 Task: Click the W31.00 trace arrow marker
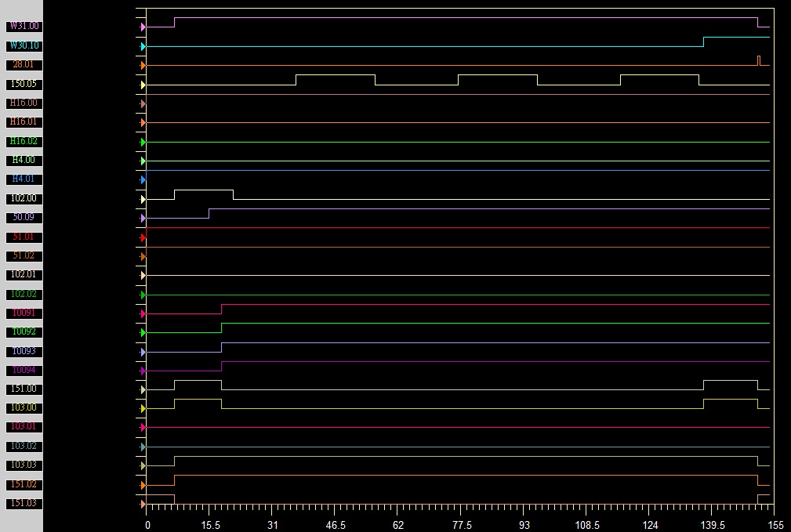click(x=143, y=27)
